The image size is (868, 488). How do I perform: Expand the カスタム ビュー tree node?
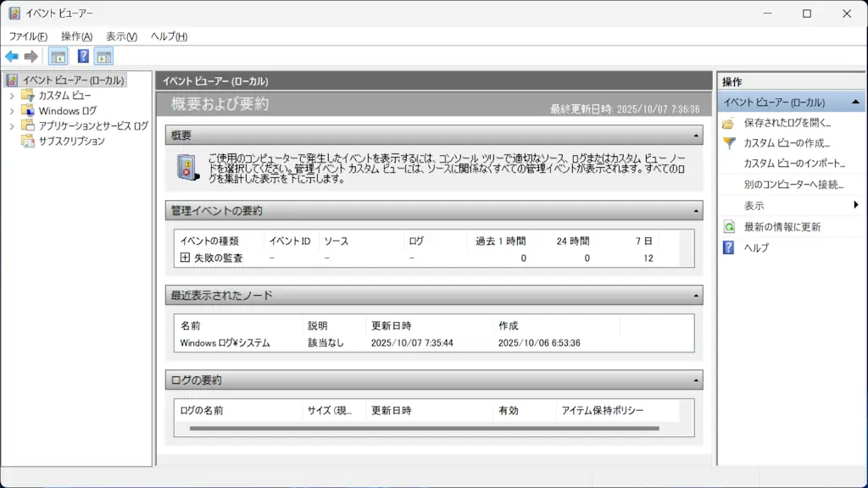tap(12, 96)
